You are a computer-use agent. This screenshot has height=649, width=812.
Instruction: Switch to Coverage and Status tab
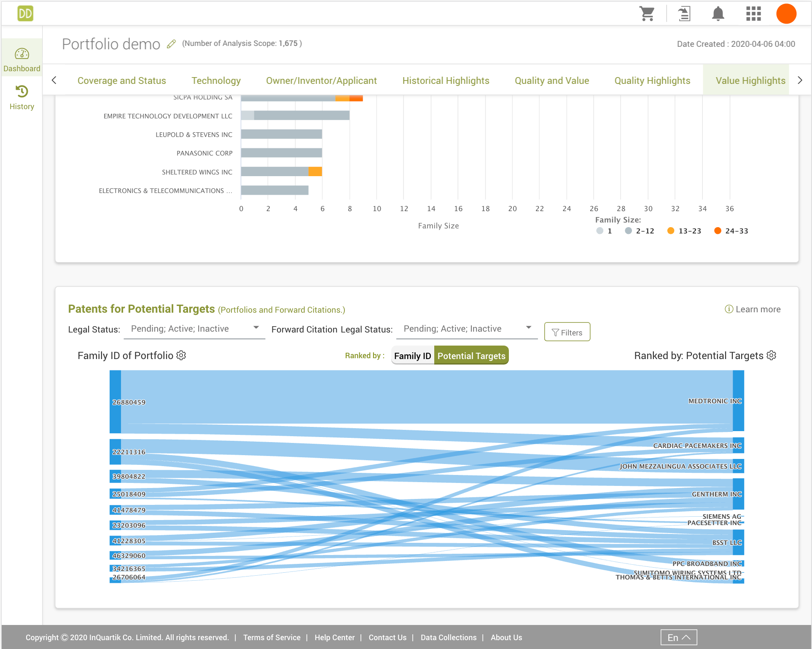pos(122,80)
